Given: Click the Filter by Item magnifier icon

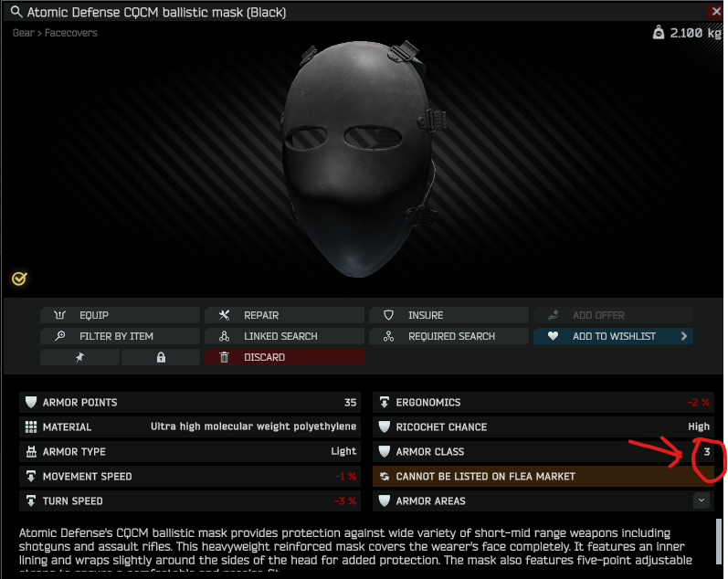Looking at the screenshot, I should pyautogui.click(x=60, y=336).
